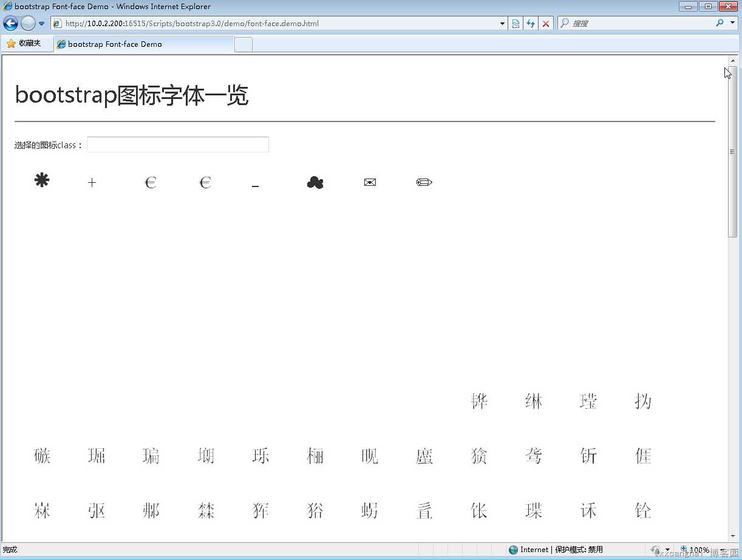Refresh the page with the refresh icon

531,24
